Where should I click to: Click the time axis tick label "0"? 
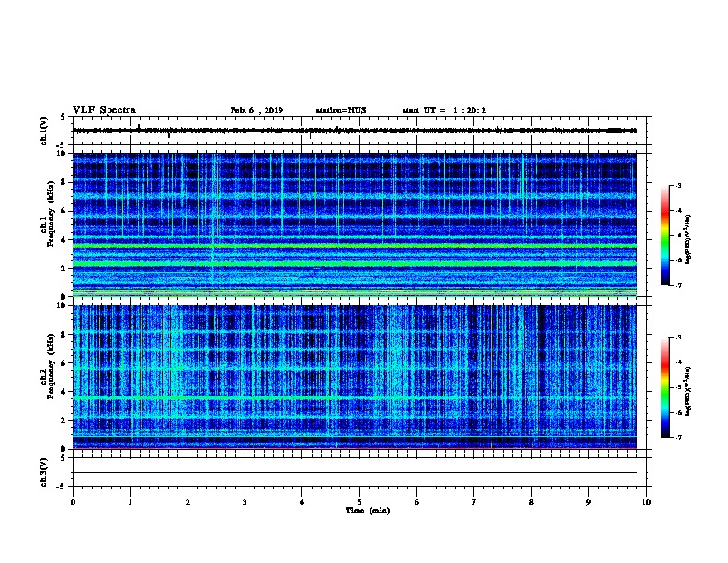(x=73, y=502)
